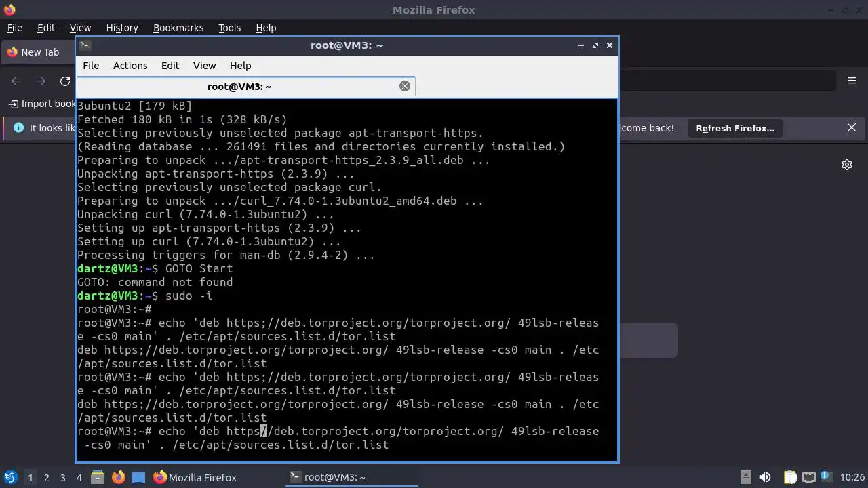Open the terminal Help menu
This screenshot has height=488, width=868.
241,66
